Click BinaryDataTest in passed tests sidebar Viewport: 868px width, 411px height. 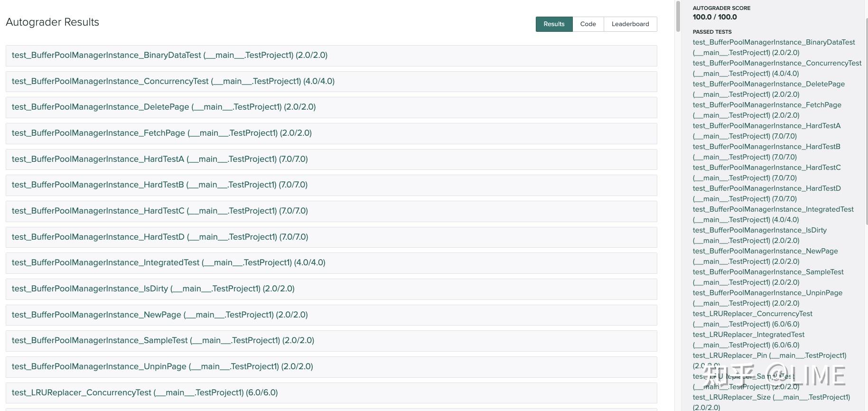coord(774,47)
